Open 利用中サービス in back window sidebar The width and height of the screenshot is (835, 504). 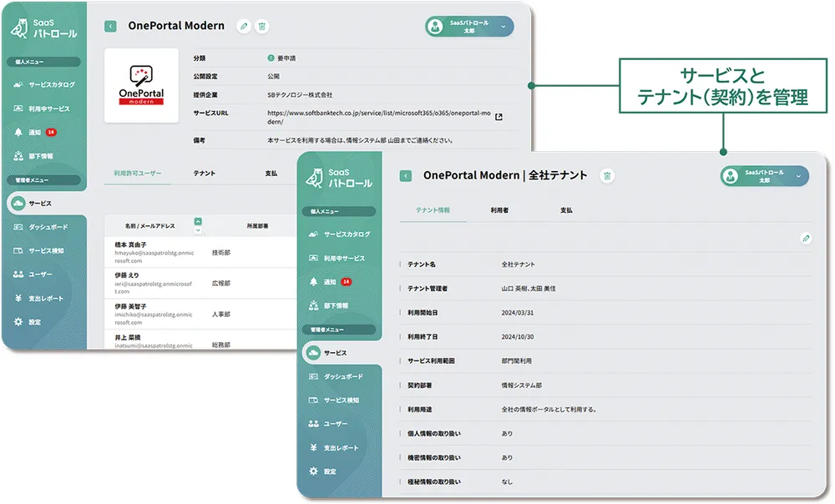tap(42, 108)
